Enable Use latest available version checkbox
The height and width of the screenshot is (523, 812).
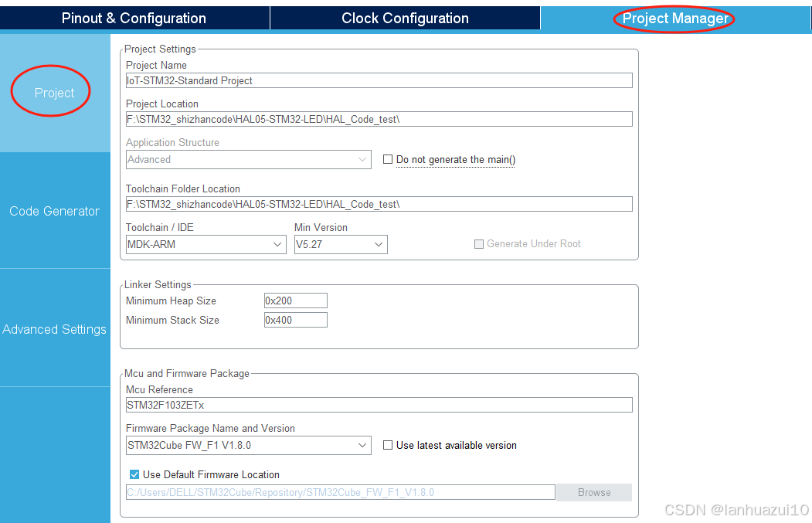[387, 445]
